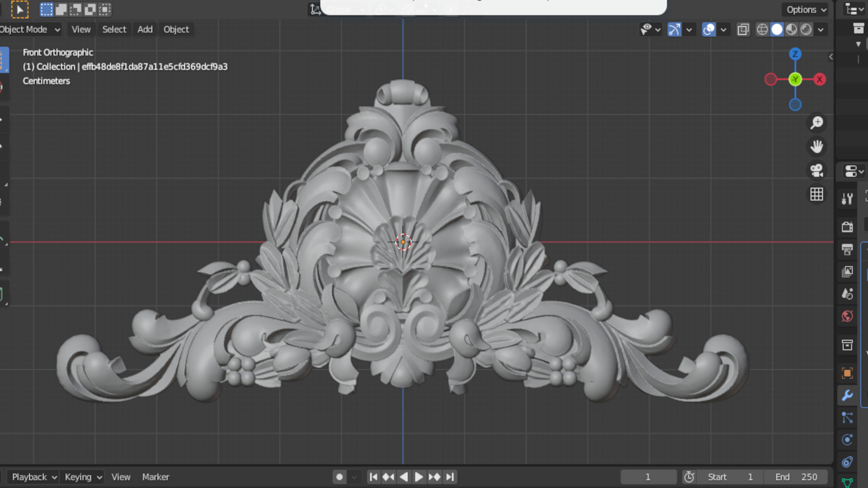
Task: Click the outliner display mode icon
Action: pyautogui.click(x=854, y=9)
